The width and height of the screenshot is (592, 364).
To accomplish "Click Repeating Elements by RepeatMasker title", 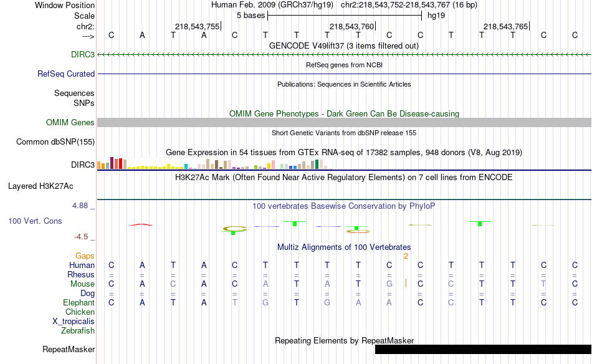I will tap(345, 340).
